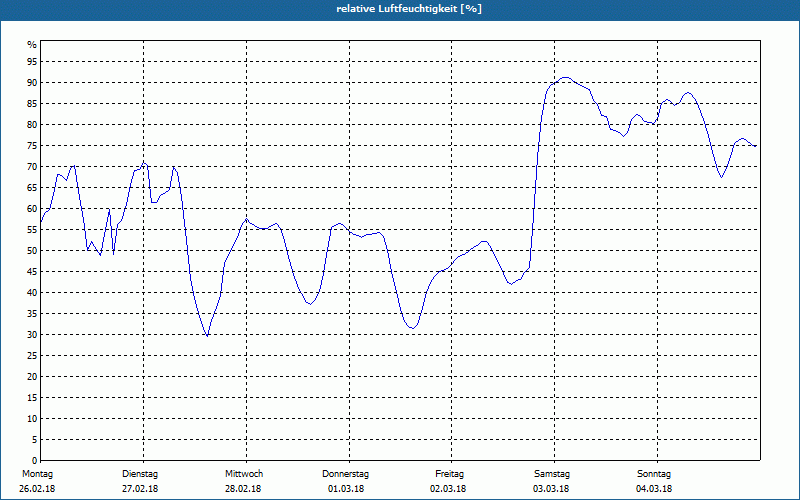Click the curve minimum near 31% on Donnerstag
800x500 pixels.
tap(412, 328)
